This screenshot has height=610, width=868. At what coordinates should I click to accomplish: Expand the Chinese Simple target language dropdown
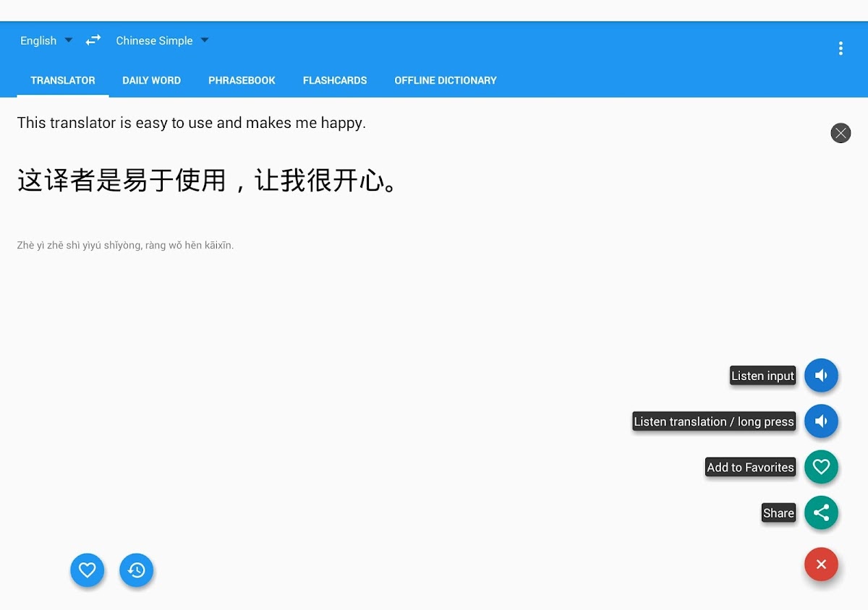point(162,40)
